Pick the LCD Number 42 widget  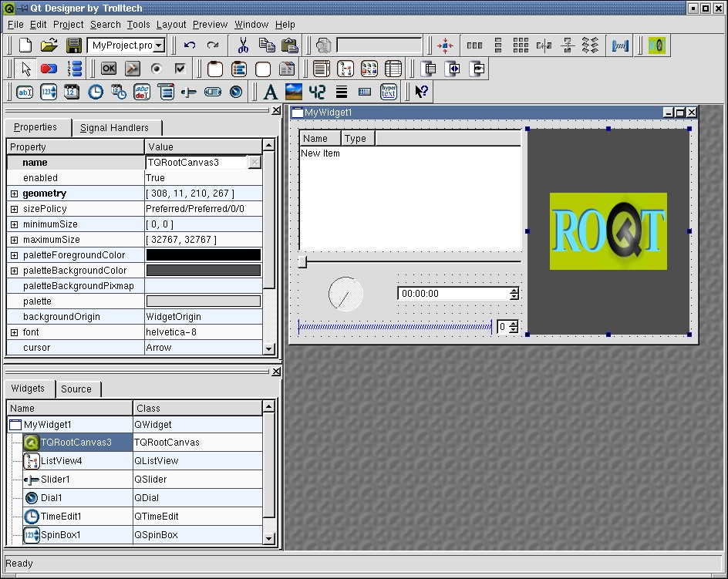click(317, 93)
